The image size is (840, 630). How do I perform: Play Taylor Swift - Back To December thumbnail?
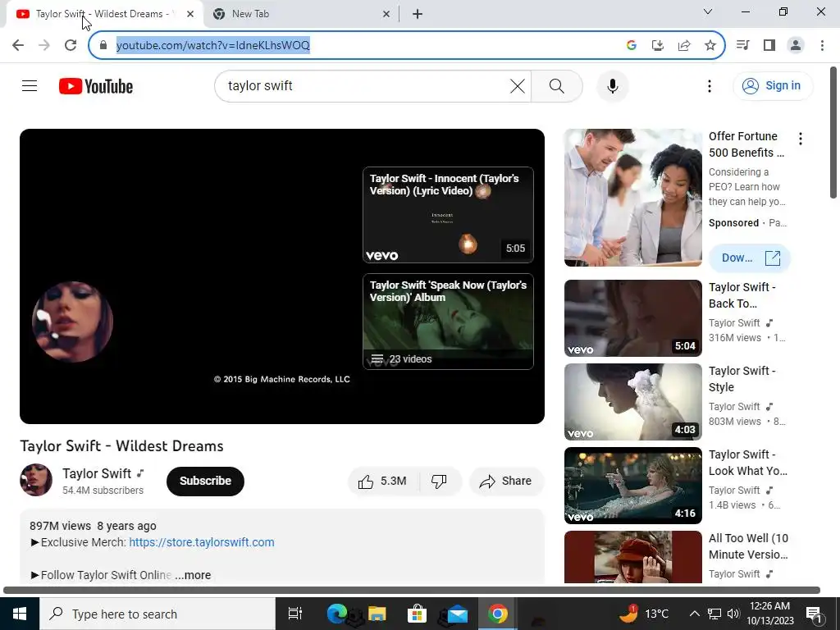(632, 318)
